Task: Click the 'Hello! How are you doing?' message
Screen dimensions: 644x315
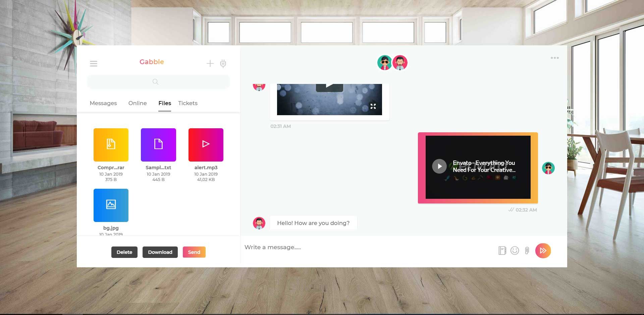Action: coord(313,223)
